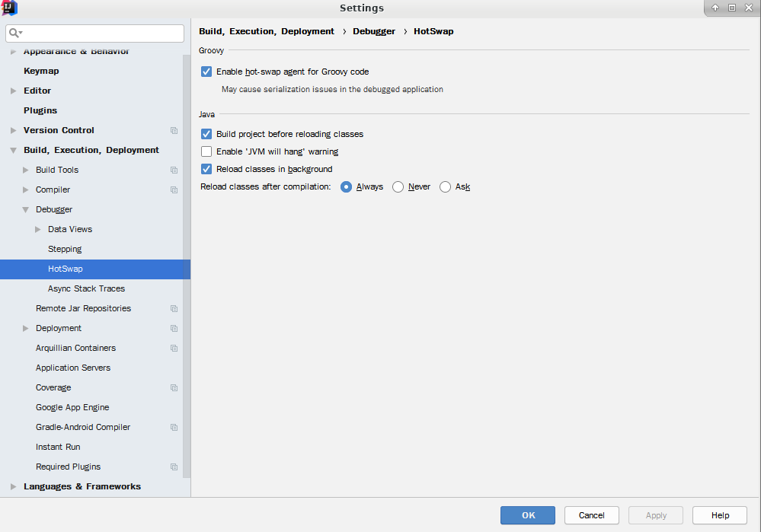The height and width of the screenshot is (532, 761).
Task: Click the project-level icon beside Version Control
Action: pyautogui.click(x=174, y=130)
